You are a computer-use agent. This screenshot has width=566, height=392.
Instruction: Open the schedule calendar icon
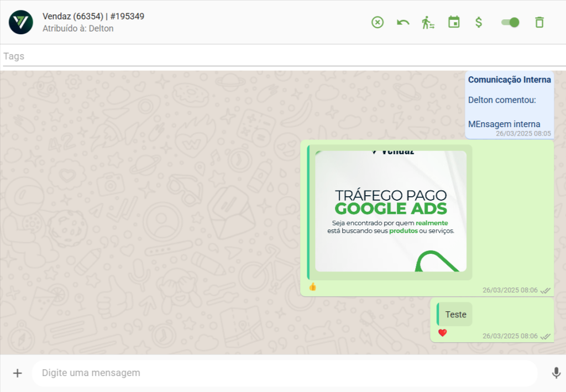[454, 22]
